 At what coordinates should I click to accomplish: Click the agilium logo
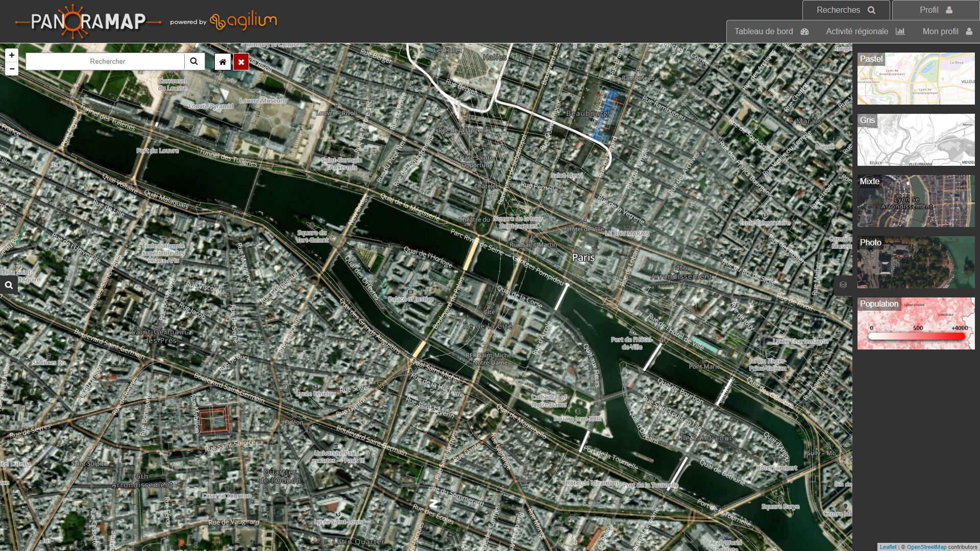243,21
